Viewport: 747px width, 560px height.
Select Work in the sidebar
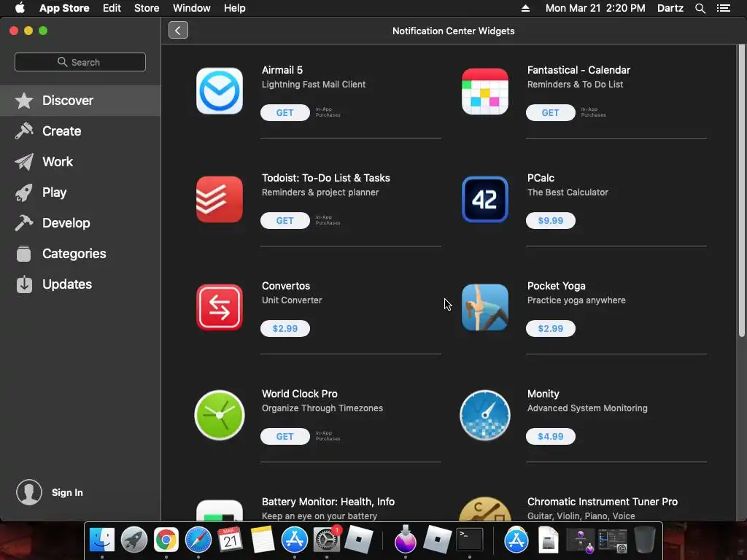click(80, 161)
